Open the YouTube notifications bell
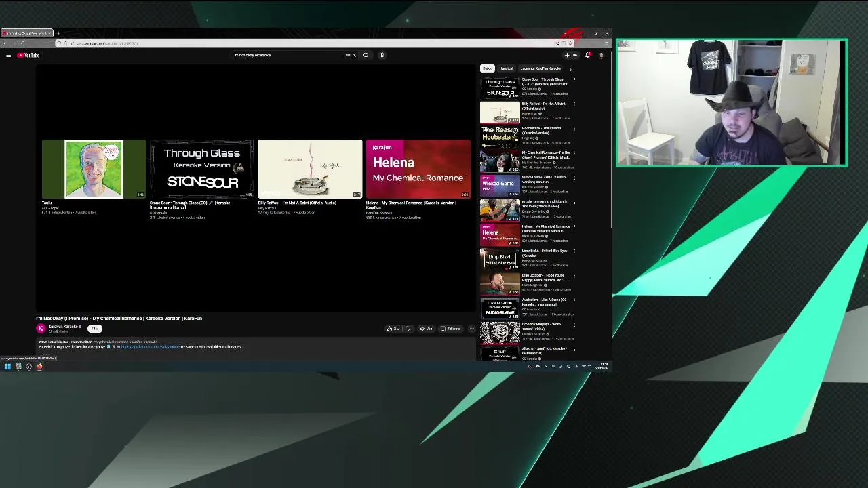Image resolution: width=868 pixels, height=488 pixels. click(x=587, y=55)
